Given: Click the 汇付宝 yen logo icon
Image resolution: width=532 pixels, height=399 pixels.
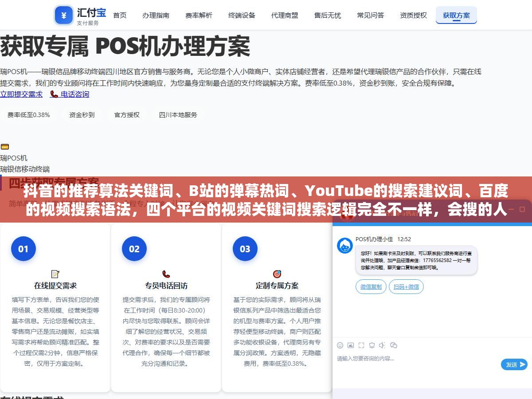Looking at the screenshot, I should coord(64,16).
